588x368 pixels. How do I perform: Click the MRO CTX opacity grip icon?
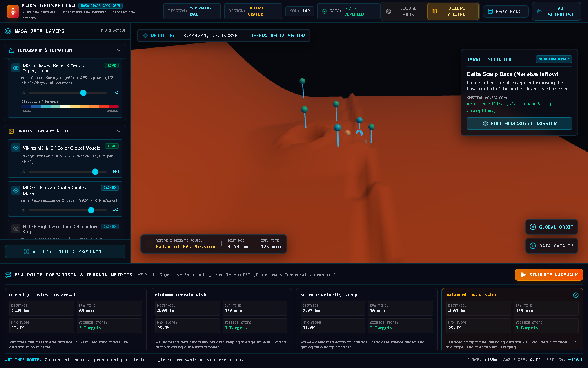click(x=23, y=210)
